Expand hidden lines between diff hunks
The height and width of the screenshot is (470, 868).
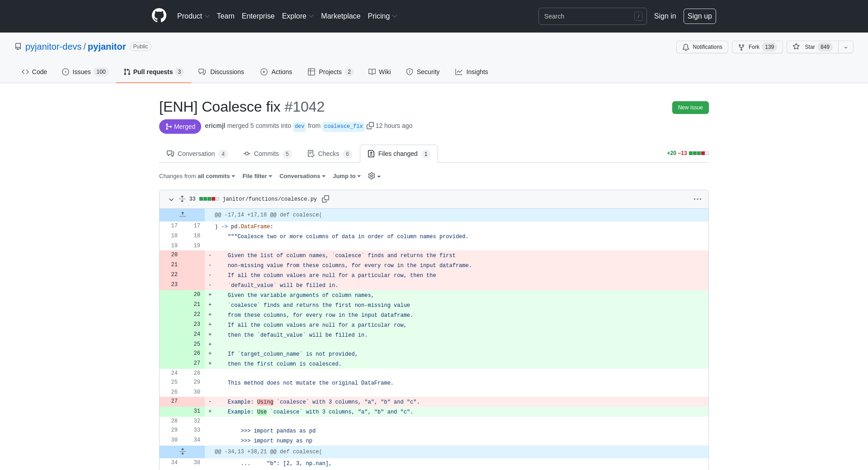182,451
